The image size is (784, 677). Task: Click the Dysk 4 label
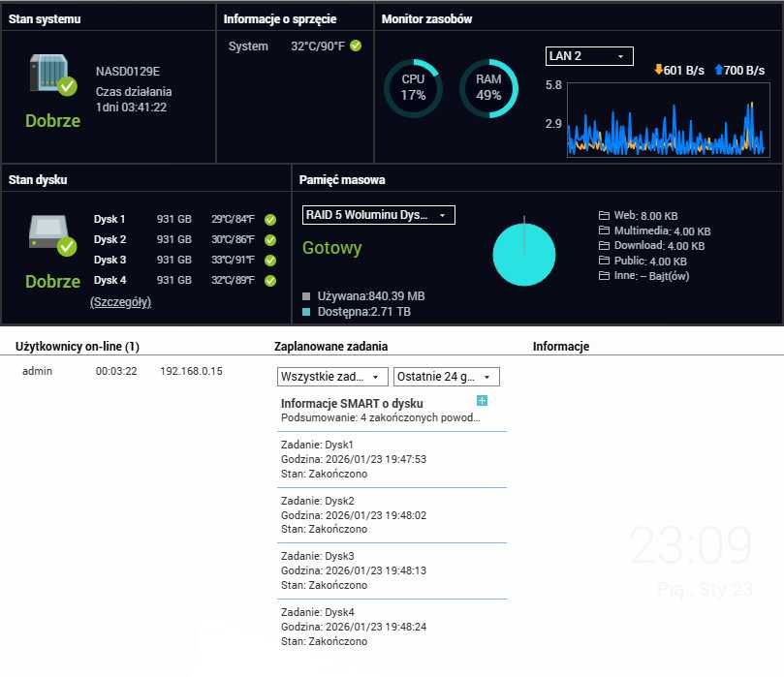pos(110,280)
